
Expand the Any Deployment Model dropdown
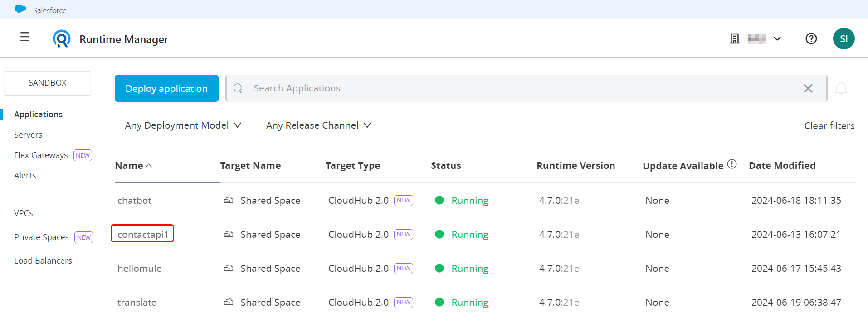pyautogui.click(x=183, y=125)
